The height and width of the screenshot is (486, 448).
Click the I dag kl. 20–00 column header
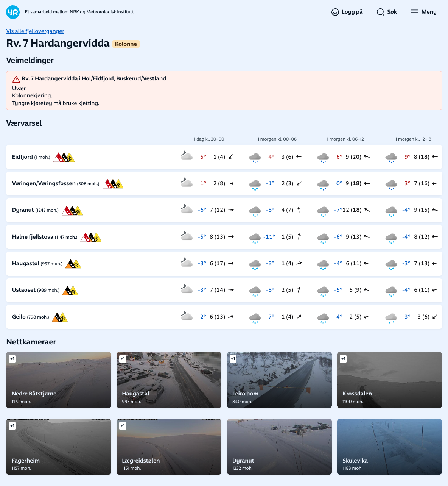pyautogui.click(x=209, y=139)
